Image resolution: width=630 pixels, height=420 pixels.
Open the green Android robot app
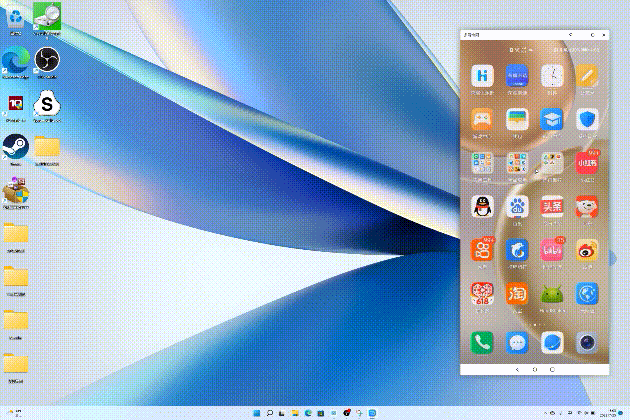point(552,294)
